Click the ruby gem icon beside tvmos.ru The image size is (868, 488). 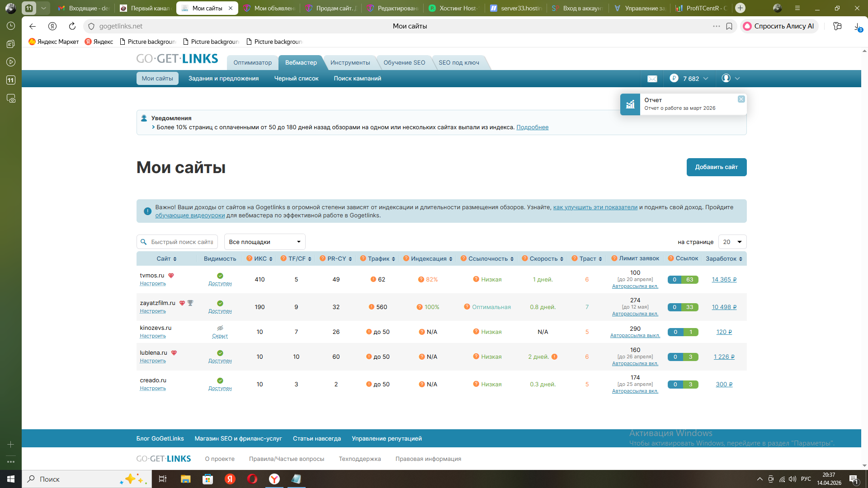(171, 276)
